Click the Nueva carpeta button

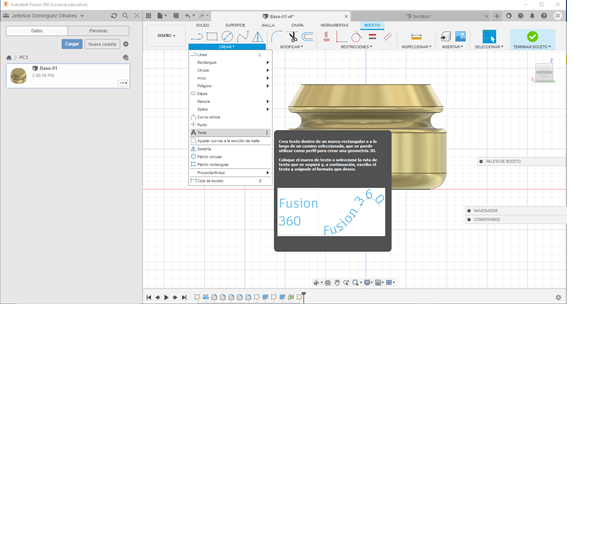point(102,44)
